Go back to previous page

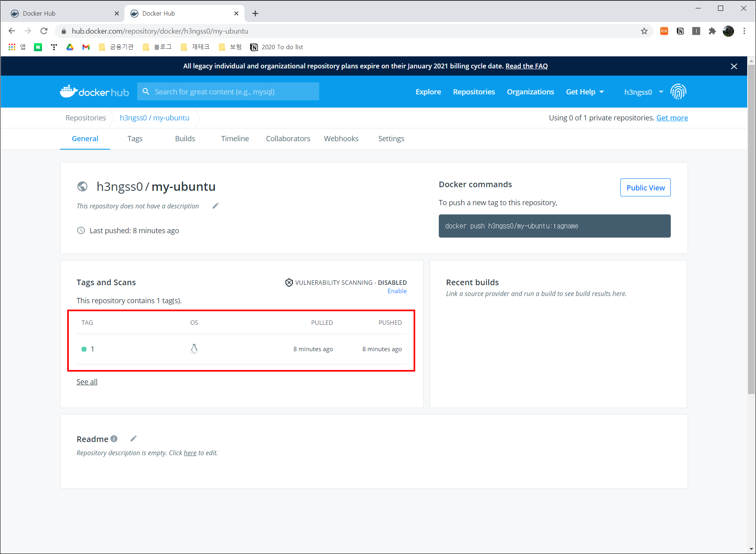coord(12,31)
